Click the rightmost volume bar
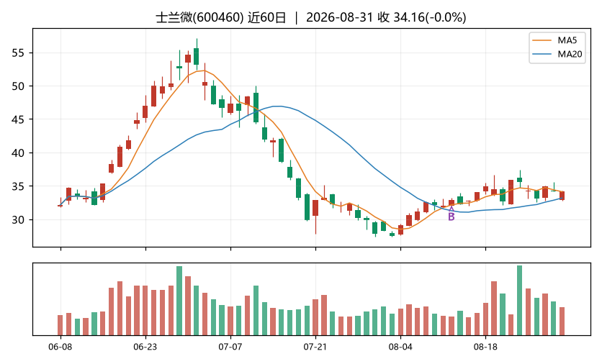602x364 pixels. pyautogui.click(x=562, y=321)
